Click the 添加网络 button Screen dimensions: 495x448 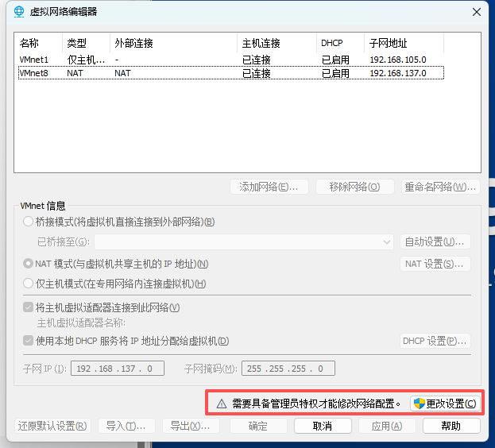pyautogui.click(x=269, y=187)
